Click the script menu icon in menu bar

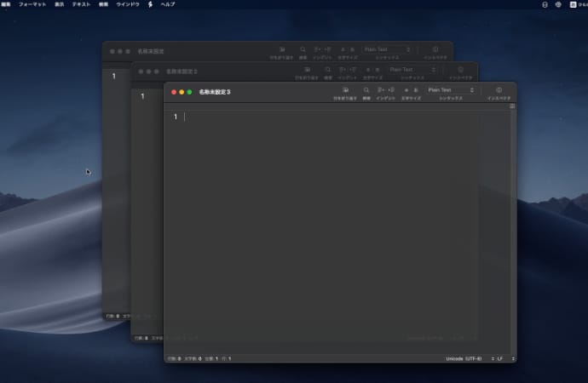(150, 4)
